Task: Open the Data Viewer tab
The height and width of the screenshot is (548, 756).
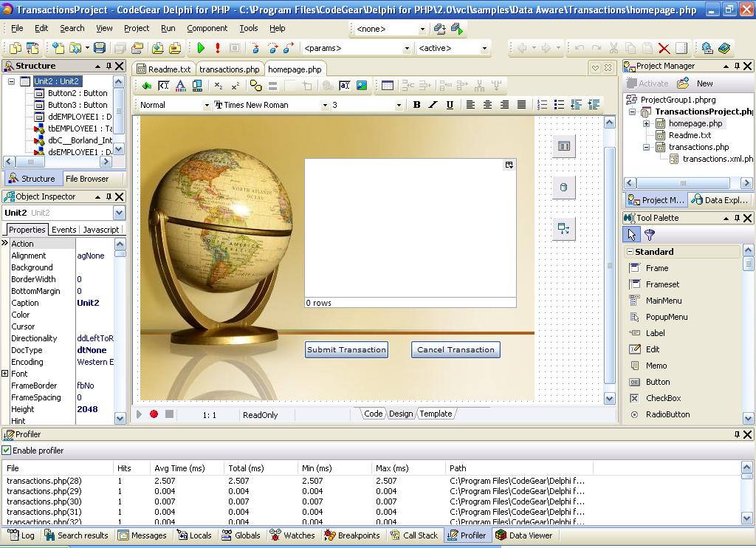Action: pos(524,535)
